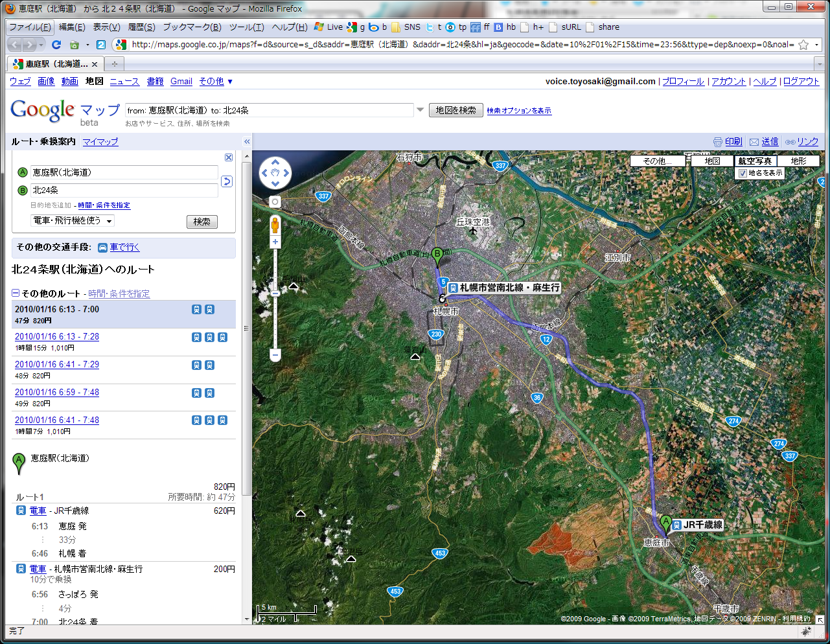The width and height of the screenshot is (830, 644).
Task: Click the destination field containing 北24条
Action: 124,190
